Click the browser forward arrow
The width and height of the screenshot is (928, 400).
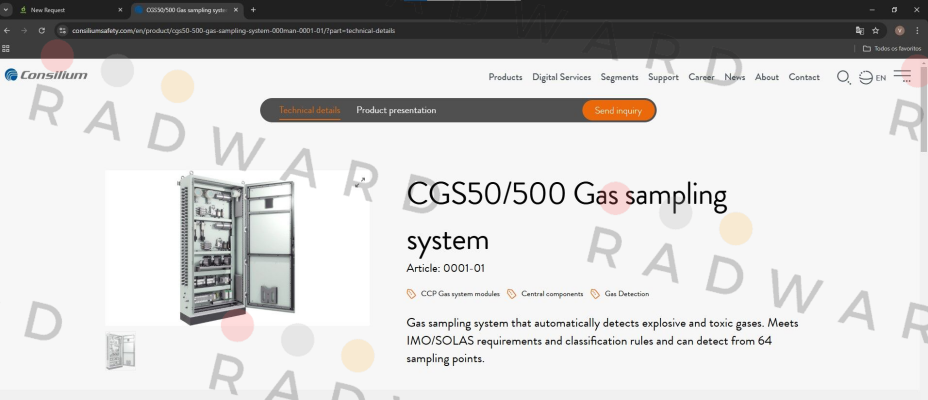24,30
